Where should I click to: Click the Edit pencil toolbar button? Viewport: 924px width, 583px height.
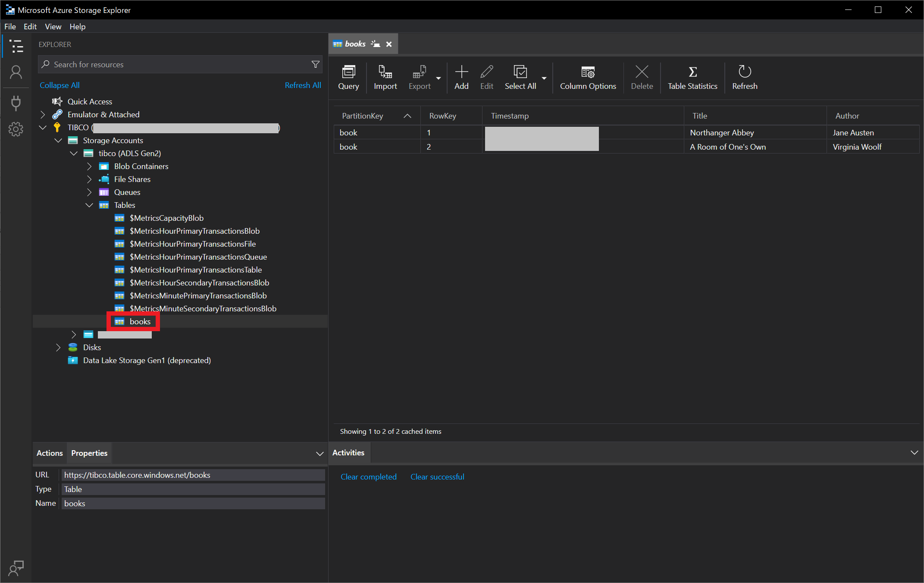(487, 78)
